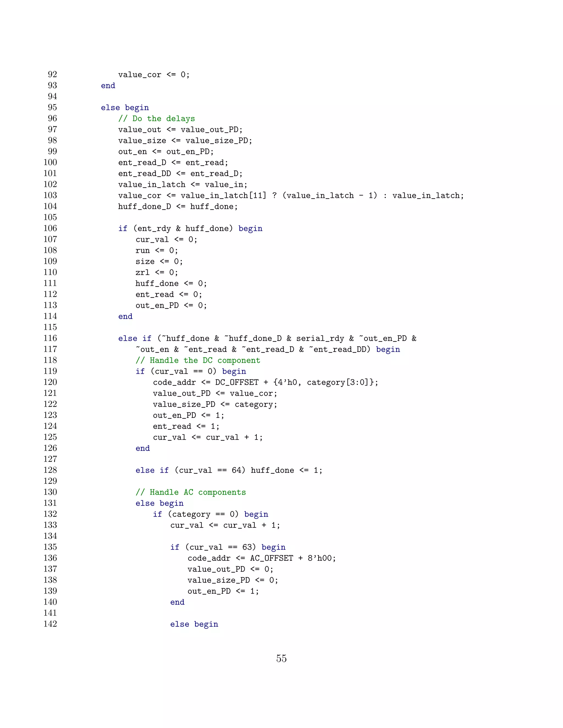Screen dimensions: 563x728
Task: Select "code_addr <= AC_OFFSET + 8'h00;"
Action: click(x=262, y=559)
